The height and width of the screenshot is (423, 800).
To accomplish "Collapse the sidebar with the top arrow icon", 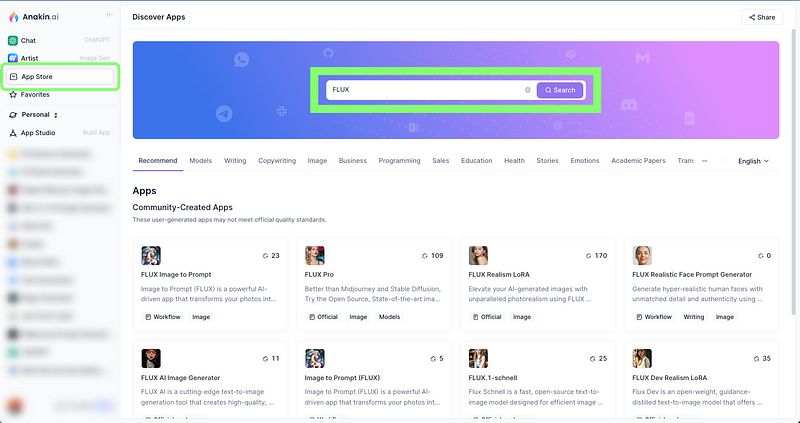I will click(109, 15).
